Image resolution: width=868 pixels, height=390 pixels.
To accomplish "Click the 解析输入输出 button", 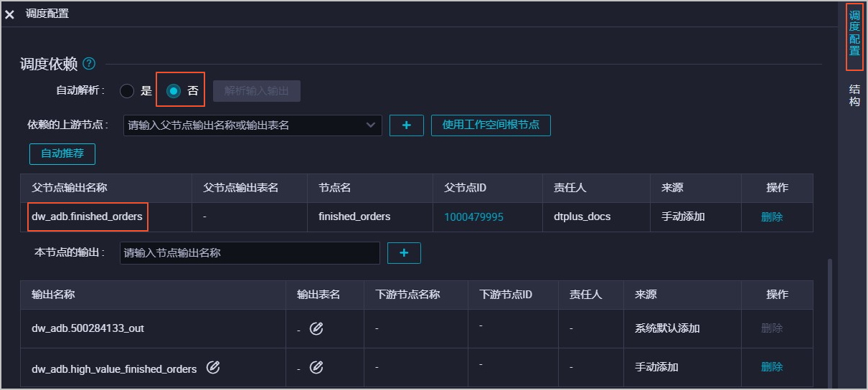I will click(x=256, y=91).
